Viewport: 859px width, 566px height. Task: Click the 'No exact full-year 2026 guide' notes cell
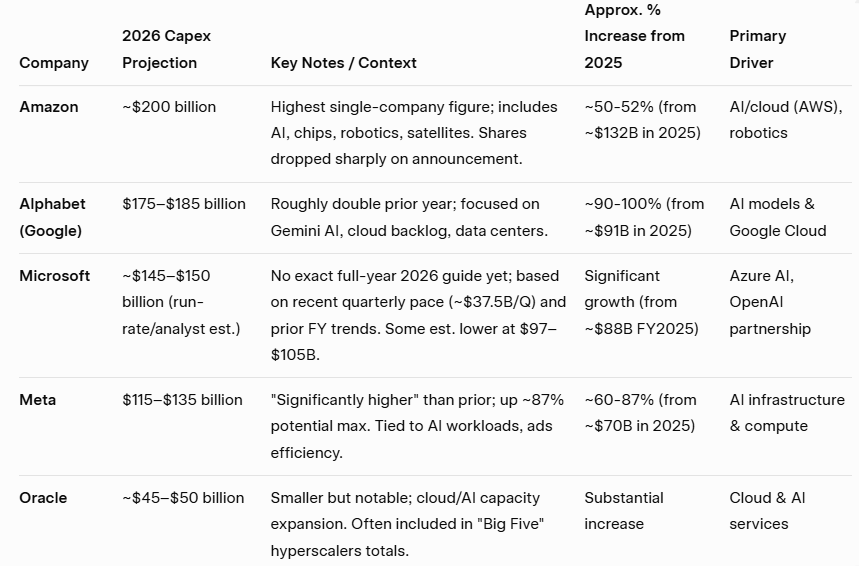click(x=418, y=315)
